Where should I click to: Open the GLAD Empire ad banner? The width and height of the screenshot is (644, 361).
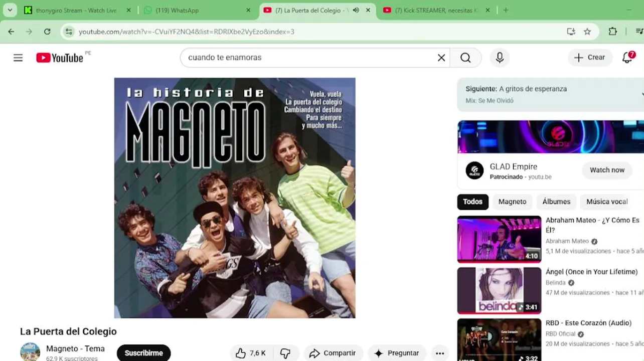click(551, 136)
